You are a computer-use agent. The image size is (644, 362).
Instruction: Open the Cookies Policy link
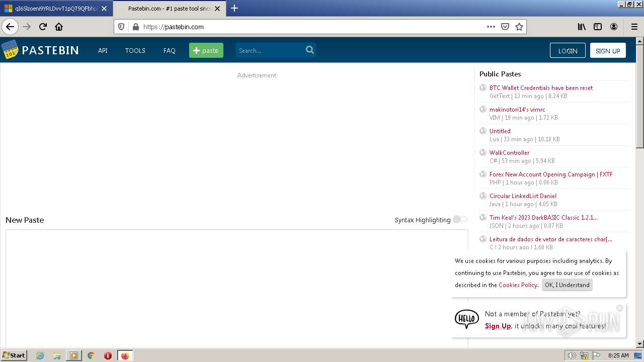pyautogui.click(x=518, y=285)
